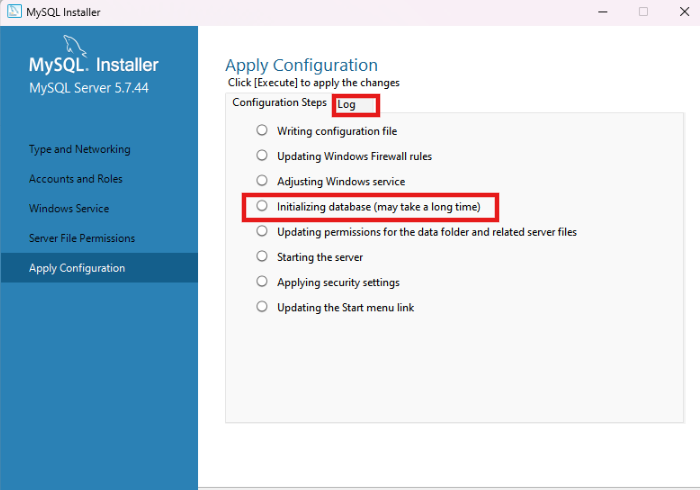Select the Writing configuration file step indicator

click(262, 130)
